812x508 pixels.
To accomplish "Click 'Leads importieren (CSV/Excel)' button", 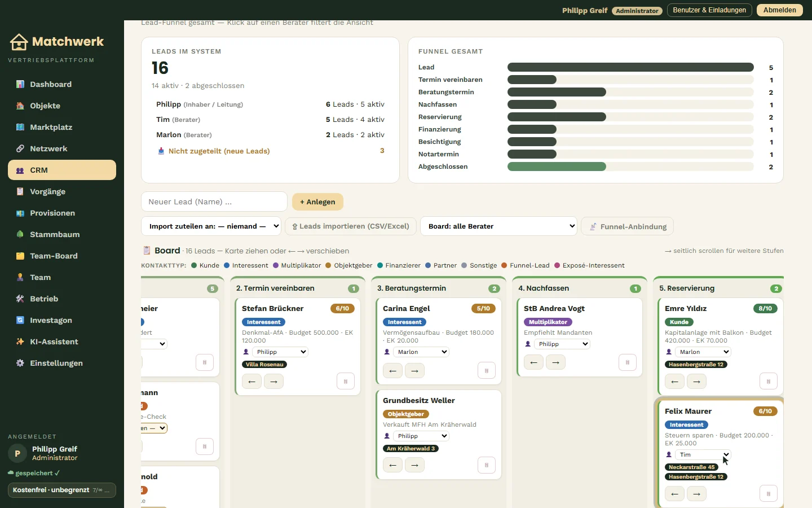I will [x=351, y=226].
